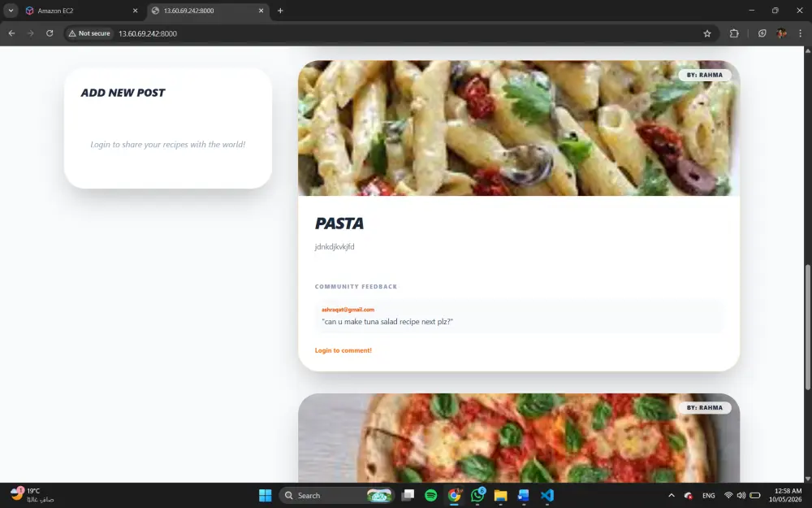Show hidden system tray icons
812x508 pixels.
coord(672,496)
